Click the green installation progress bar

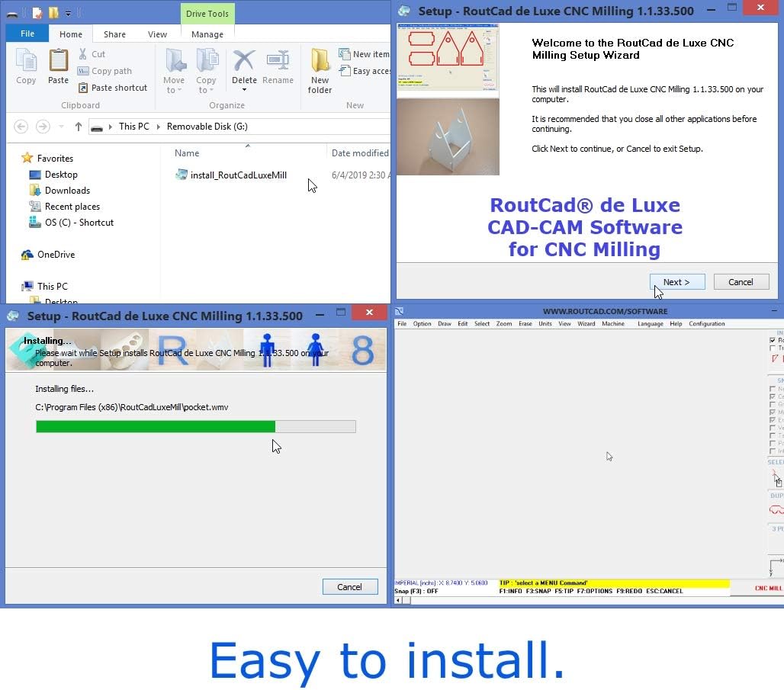point(195,426)
